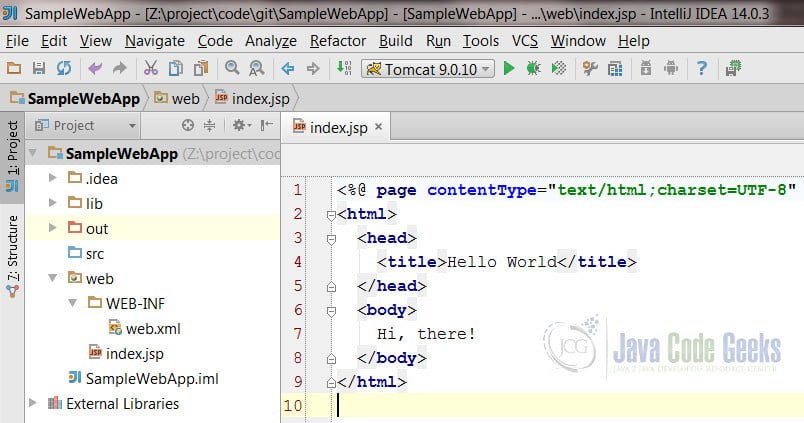Screen dimensions: 804x423
Task: Open the Android Device Monitor icon
Action: coord(671,68)
